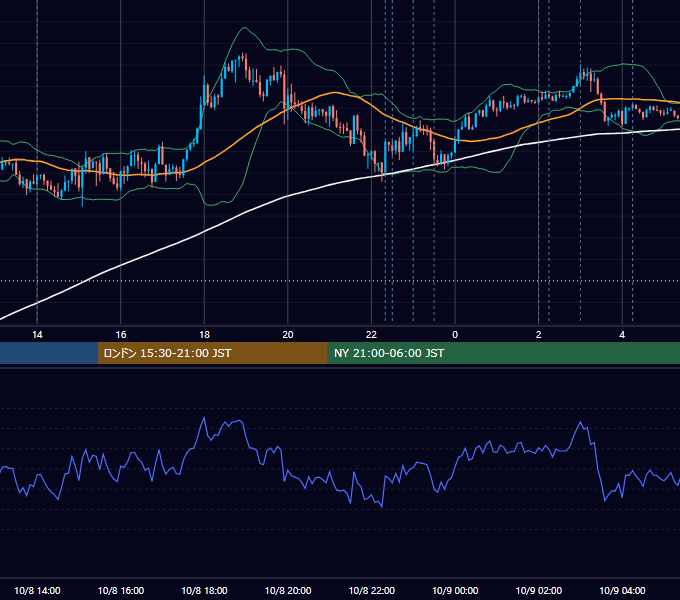Click the 10/8 18:00 date label
Viewport: 680px width, 600px height.
204,590
